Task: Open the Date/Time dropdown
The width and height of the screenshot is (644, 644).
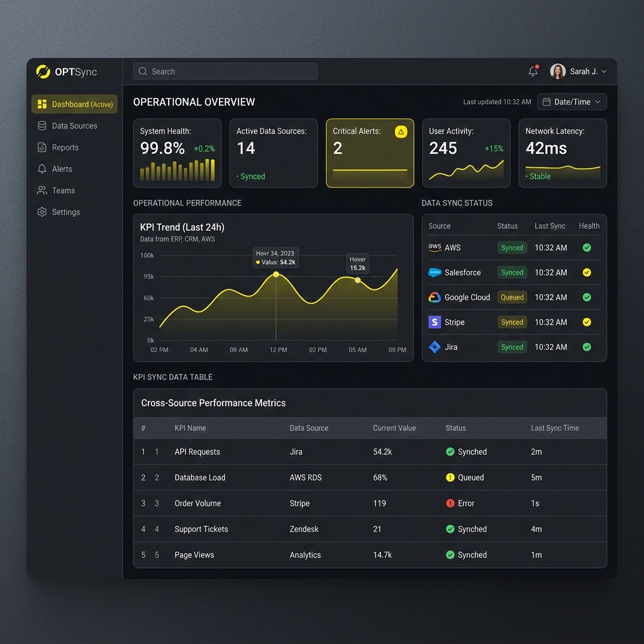Action: tap(572, 102)
